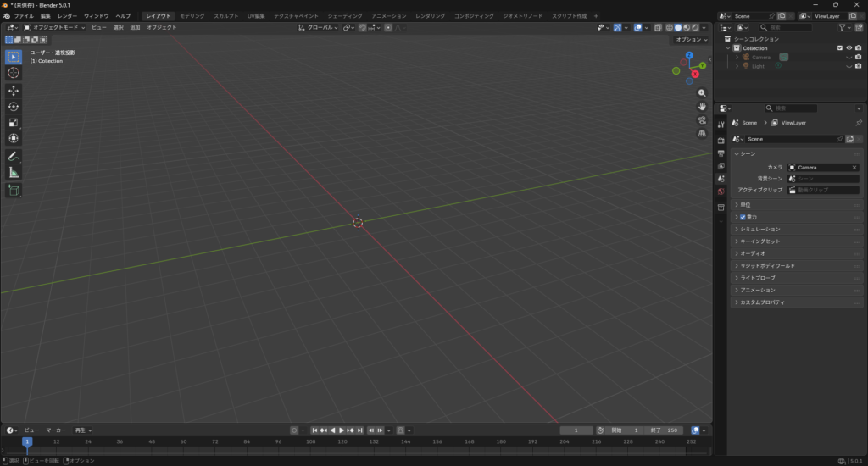Hide Collection using its eye icon

[x=849, y=48]
